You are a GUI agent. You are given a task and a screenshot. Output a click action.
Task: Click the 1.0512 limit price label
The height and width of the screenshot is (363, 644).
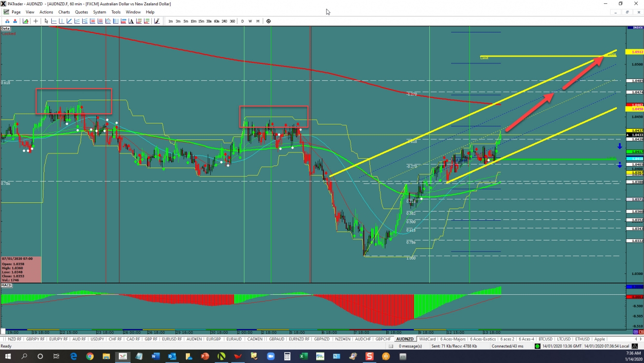[x=634, y=52]
